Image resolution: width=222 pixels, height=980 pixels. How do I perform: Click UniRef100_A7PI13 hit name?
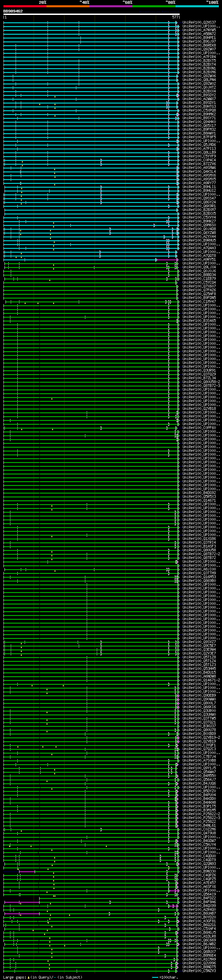pos(199,149)
